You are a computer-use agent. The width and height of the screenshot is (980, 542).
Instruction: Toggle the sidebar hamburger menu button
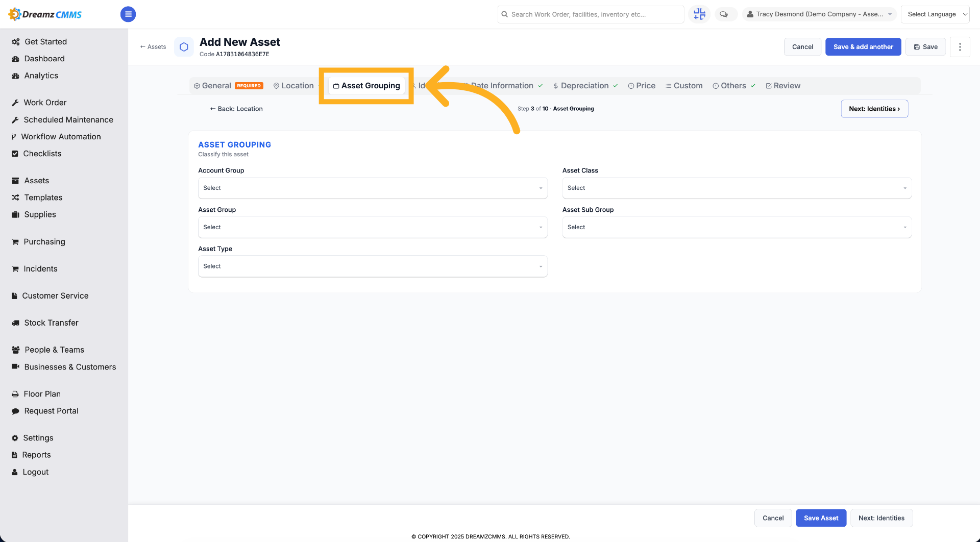point(128,14)
